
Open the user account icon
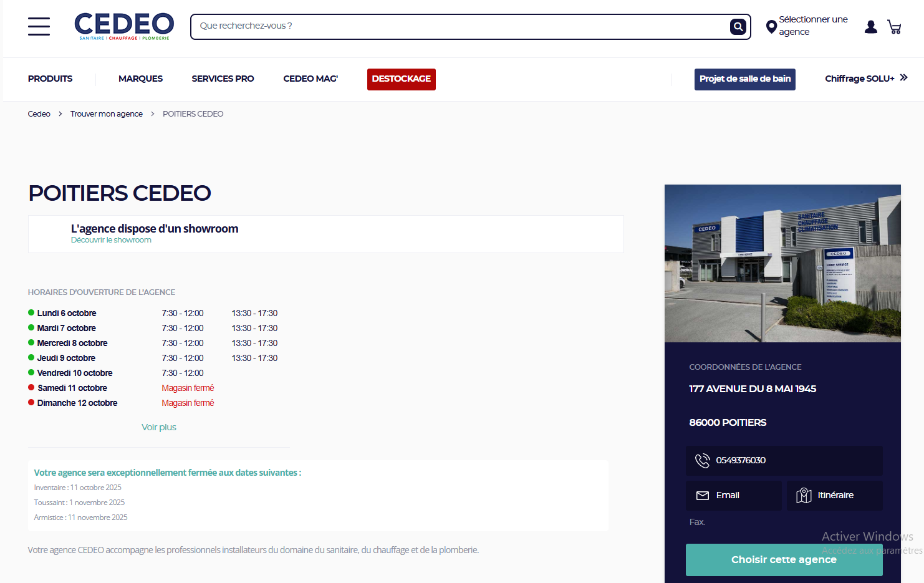[870, 27]
